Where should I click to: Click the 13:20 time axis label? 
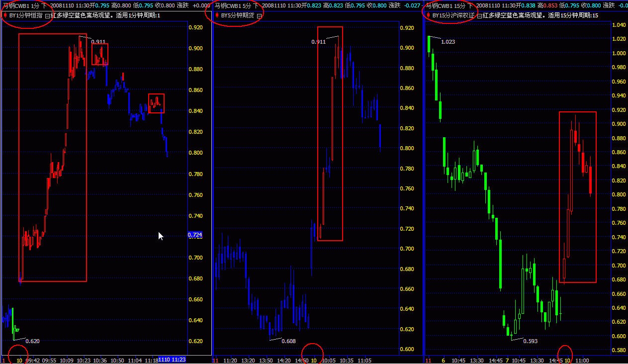pos(249,360)
